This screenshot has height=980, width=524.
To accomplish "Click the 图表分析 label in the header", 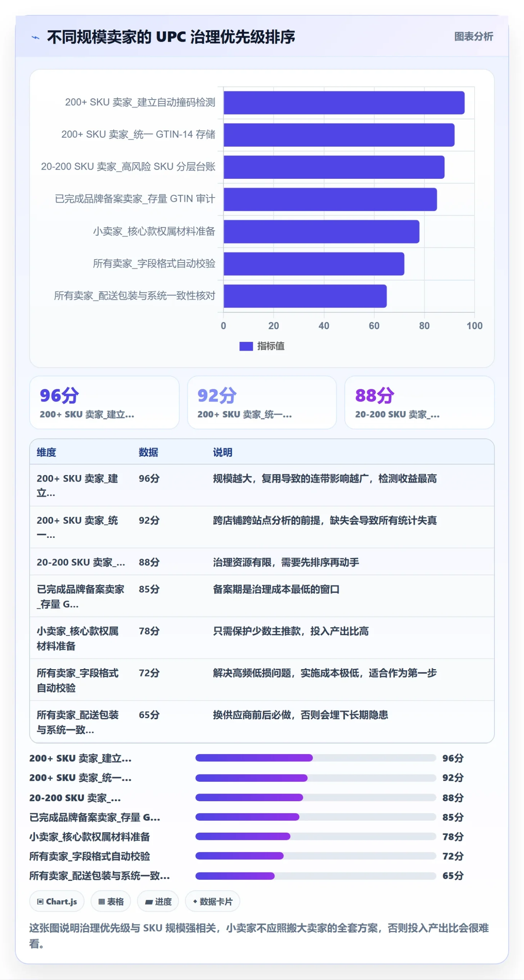I will pyautogui.click(x=473, y=37).
